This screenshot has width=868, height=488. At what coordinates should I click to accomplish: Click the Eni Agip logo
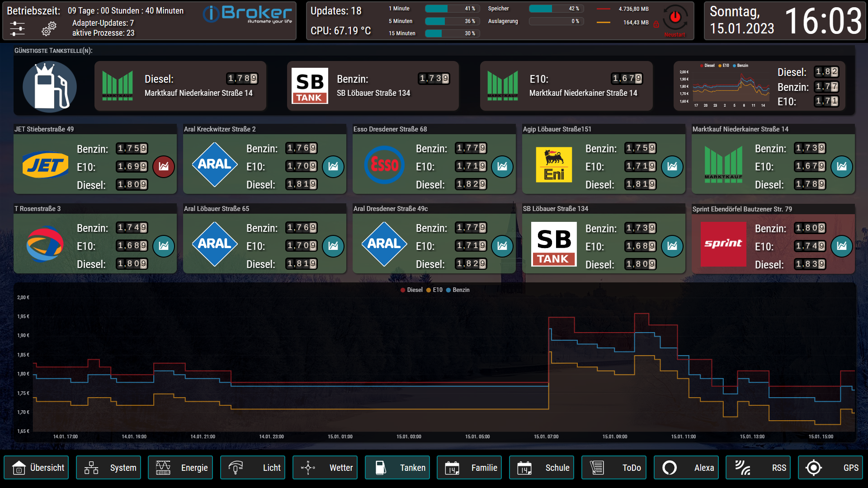554,165
